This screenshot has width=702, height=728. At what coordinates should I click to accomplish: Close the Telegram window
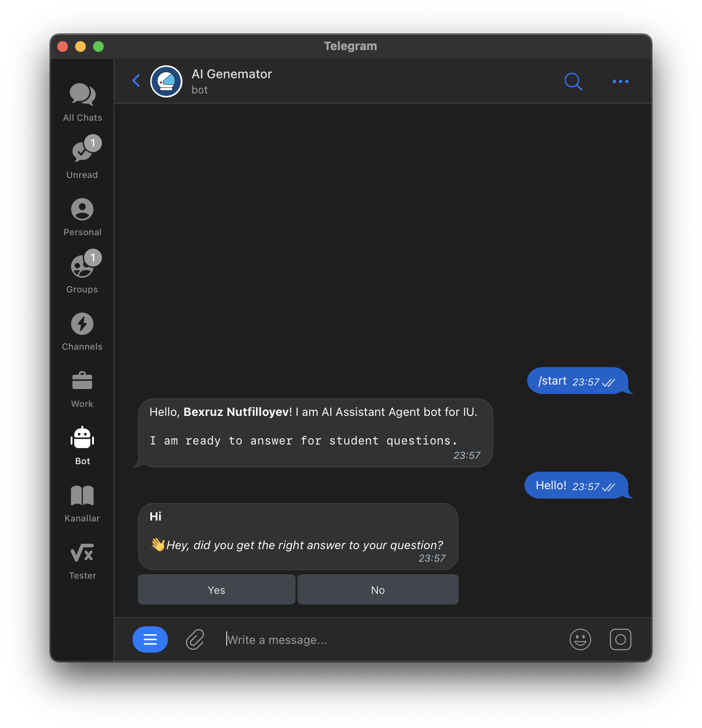(x=63, y=47)
